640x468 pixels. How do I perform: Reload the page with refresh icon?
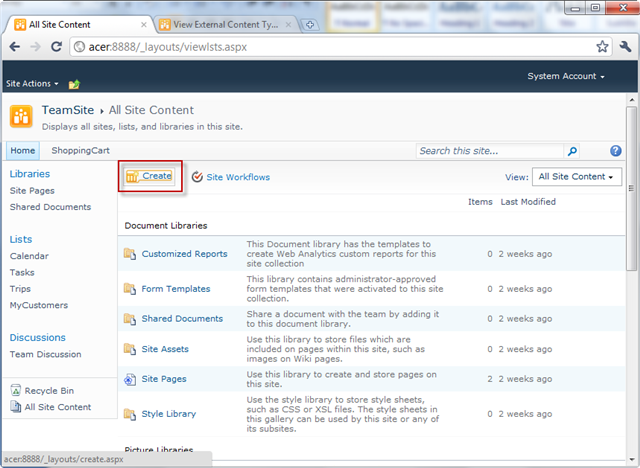56,47
